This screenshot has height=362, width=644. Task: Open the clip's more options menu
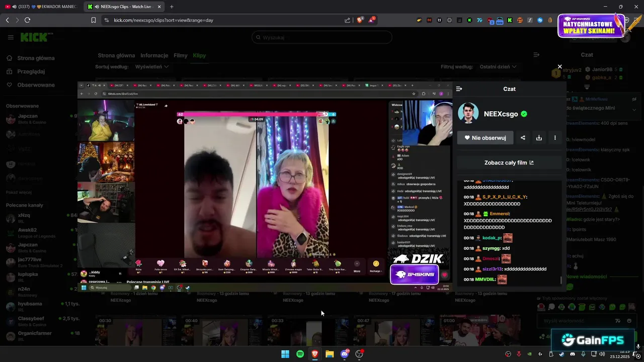tap(555, 138)
